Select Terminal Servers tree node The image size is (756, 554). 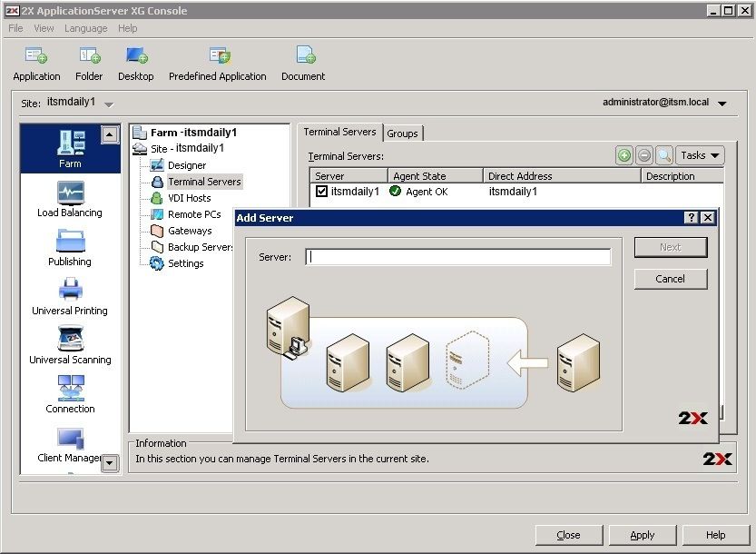(204, 182)
